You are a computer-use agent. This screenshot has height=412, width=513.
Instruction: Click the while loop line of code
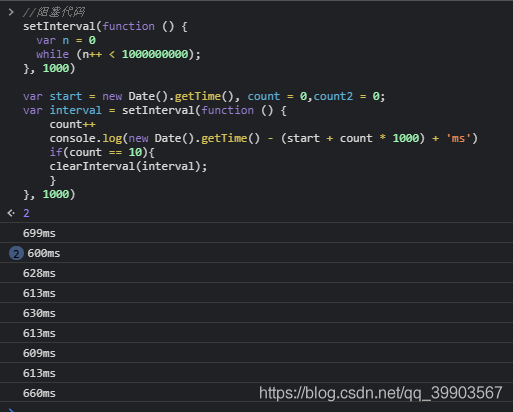click(x=118, y=54)
